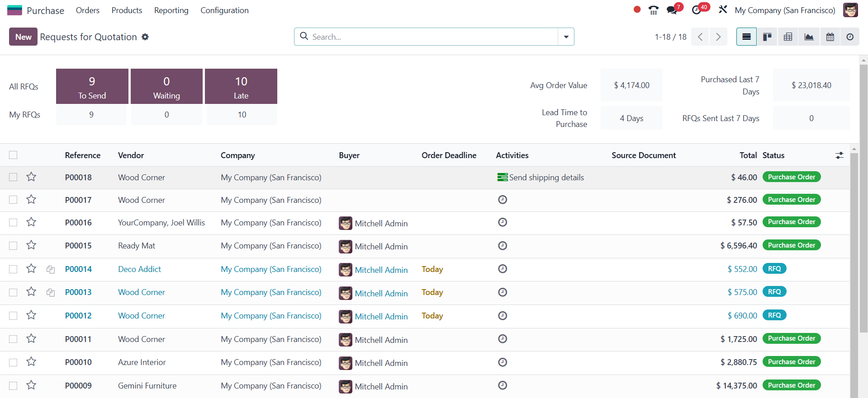Create a New request for quotation
Image resolution: width=868 pixels, height=398 pixels.
click(x=23, y=37)
